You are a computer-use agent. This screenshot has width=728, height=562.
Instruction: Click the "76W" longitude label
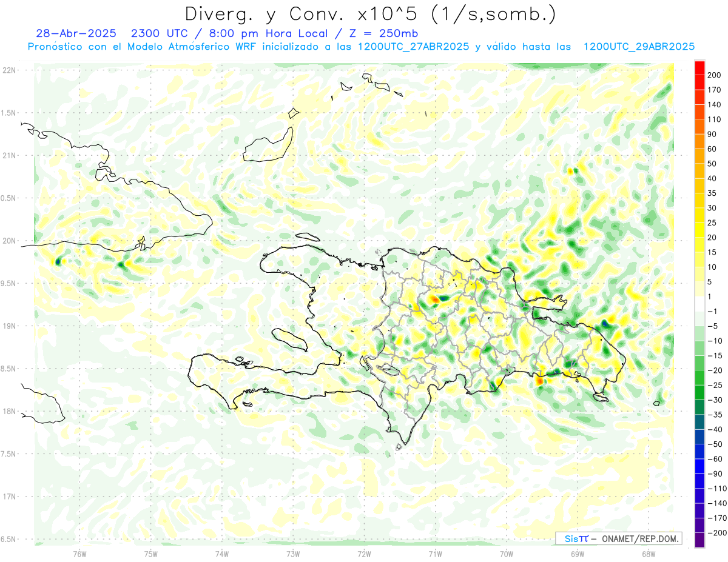pos(79,554)
